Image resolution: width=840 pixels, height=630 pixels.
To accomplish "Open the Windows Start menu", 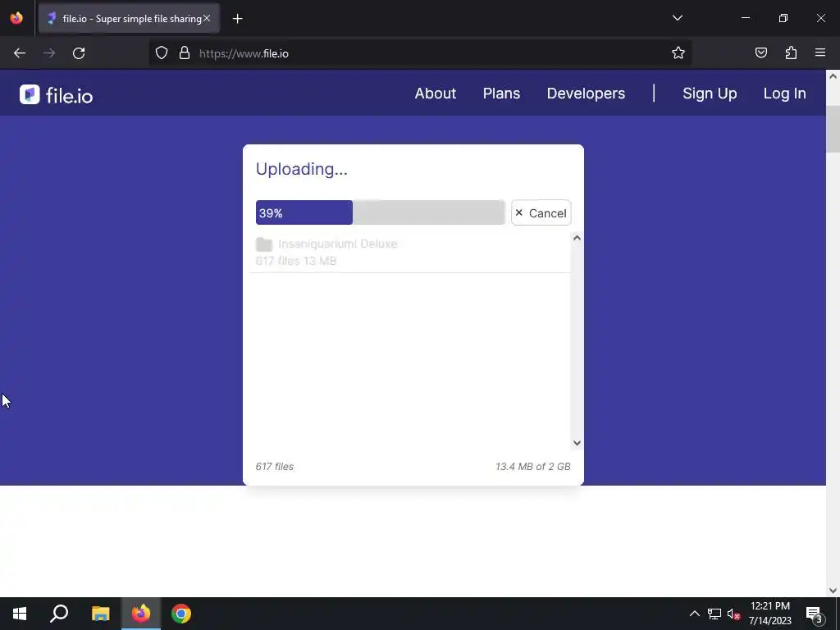I will pos(20,614).
